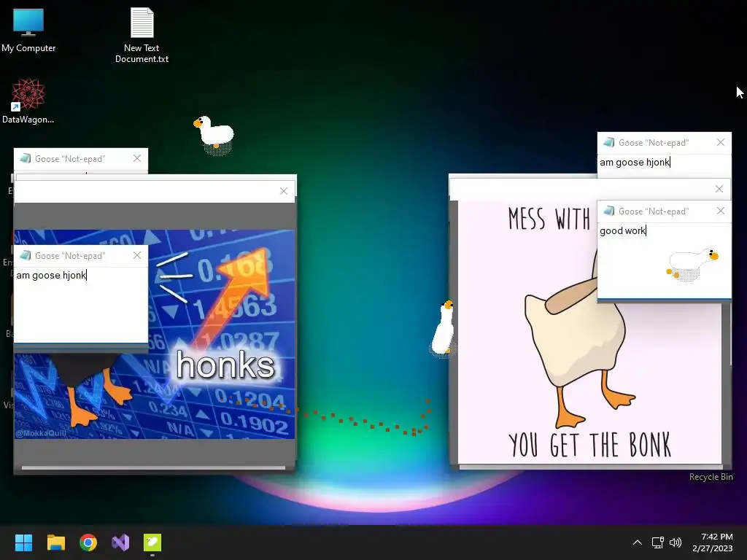Open File Explorer from the taskbar

tap(55, 542)
